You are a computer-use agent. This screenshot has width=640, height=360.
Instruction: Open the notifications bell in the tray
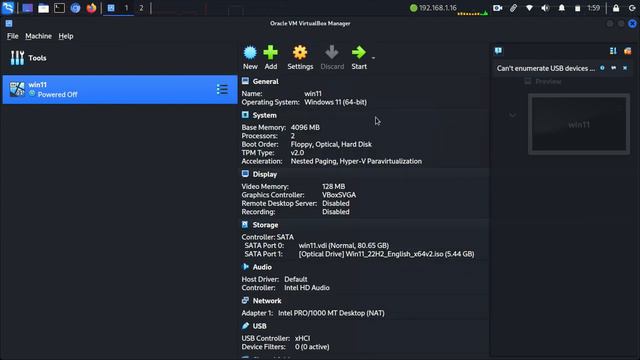562,8
